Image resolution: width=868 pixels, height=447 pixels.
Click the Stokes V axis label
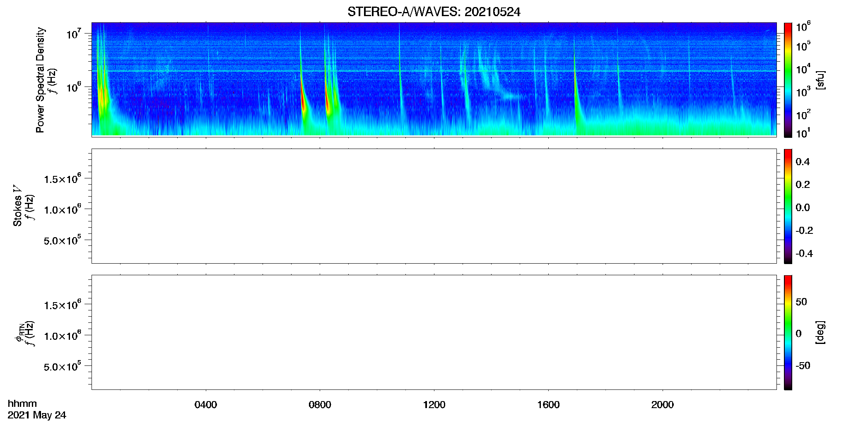tap(17, 206)
